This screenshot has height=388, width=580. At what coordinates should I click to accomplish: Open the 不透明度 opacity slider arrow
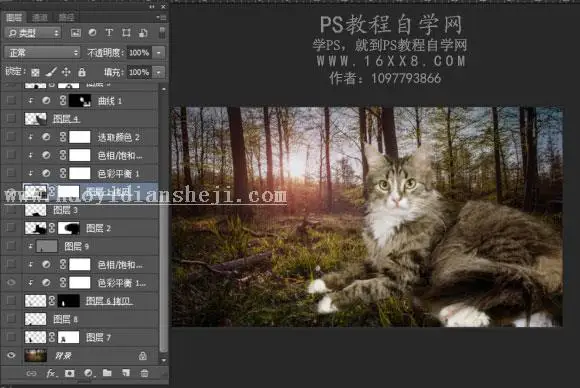pyautogui.click(x=159, y=53)
